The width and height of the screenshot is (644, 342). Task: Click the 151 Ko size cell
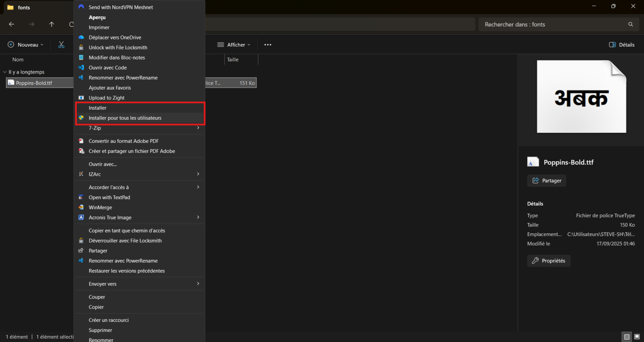point(247,83)
